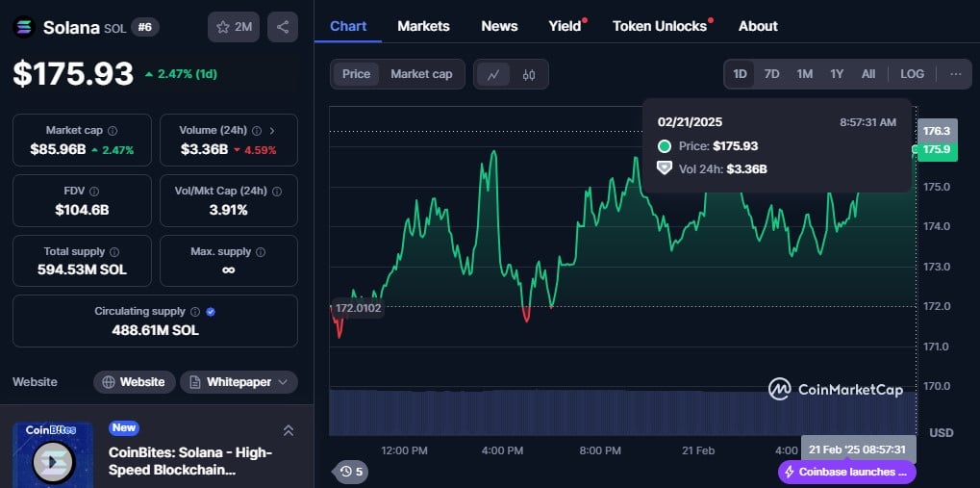This screenshot has height=488, width=980.
Task: Click the 12:00 PM time axis label
Action: coord(404,450)
